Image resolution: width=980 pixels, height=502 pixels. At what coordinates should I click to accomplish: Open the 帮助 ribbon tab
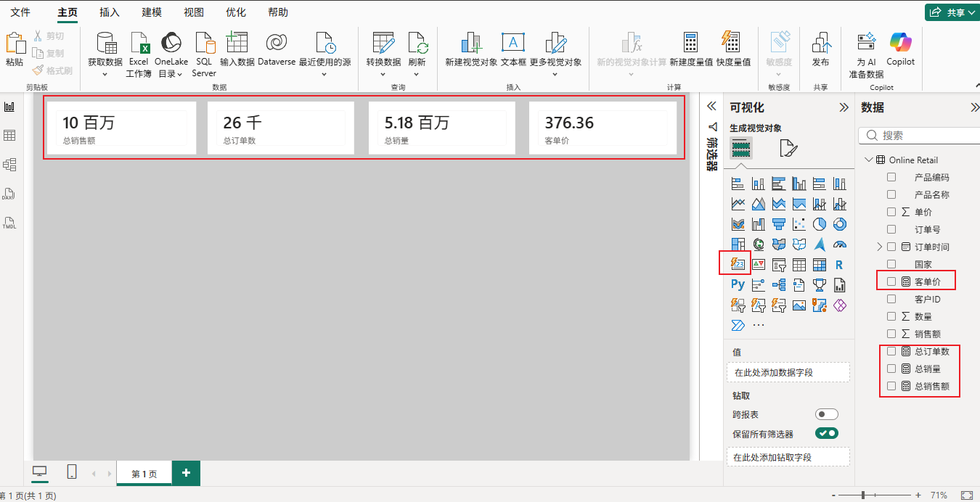[x=278, y=12]
